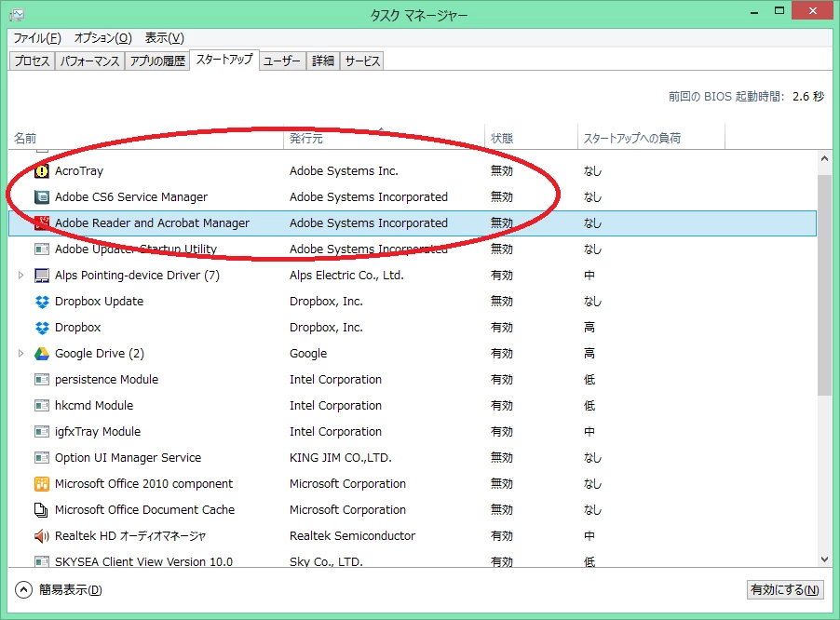
Task: Select the Dropbox Update entry name
Action: (99, 302)
